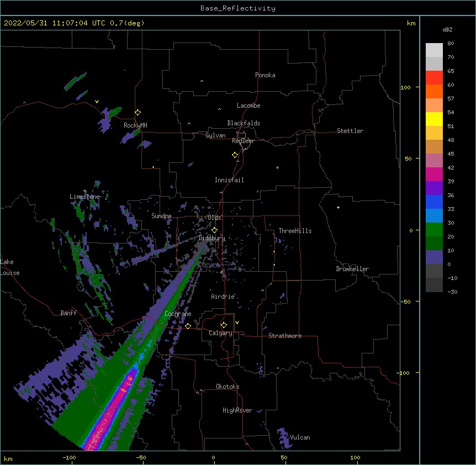The width and height of the screenshot is (476, 465).
Task: Click the 0.7(deg) elevation angle text
Action: (127, 23)
